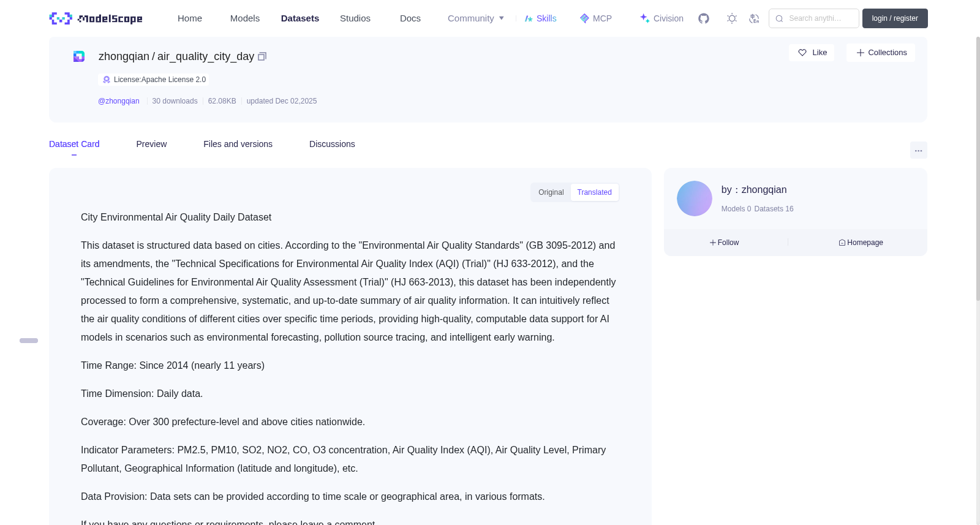The image size is (980, 525).
Task: Add dataset to Collections
Action: (881, 53)
